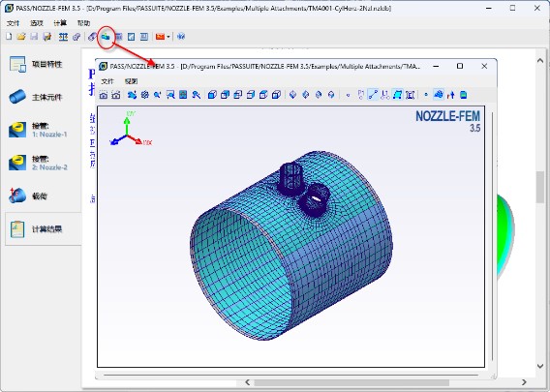Click main window vertical scrollbar down arrow

(x=540, y=366)
